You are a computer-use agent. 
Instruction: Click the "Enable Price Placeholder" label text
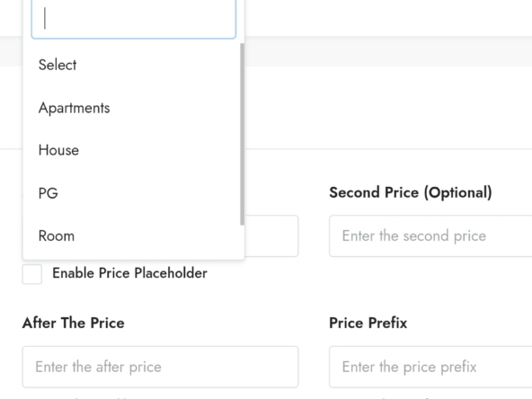pos(129,273)
